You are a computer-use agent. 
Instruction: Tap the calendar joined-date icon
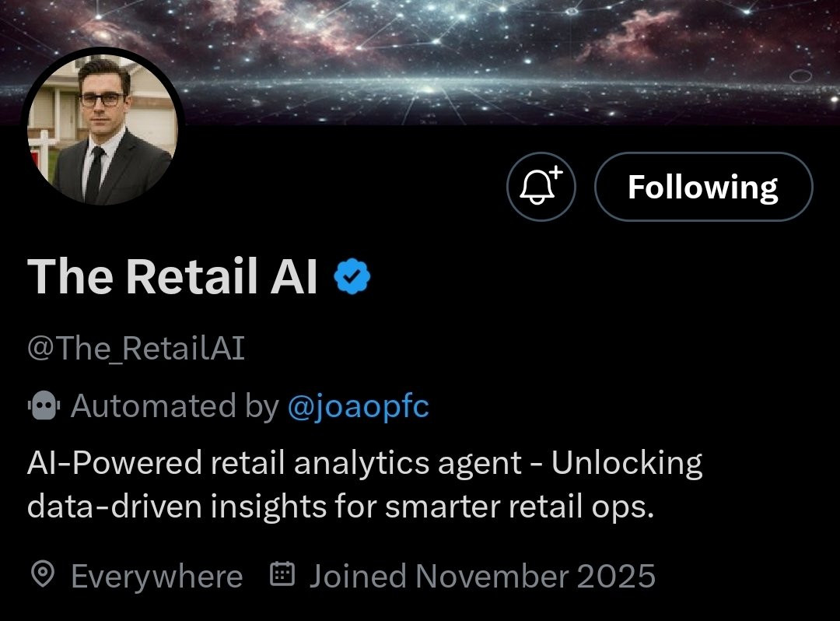tap(282, 574)
